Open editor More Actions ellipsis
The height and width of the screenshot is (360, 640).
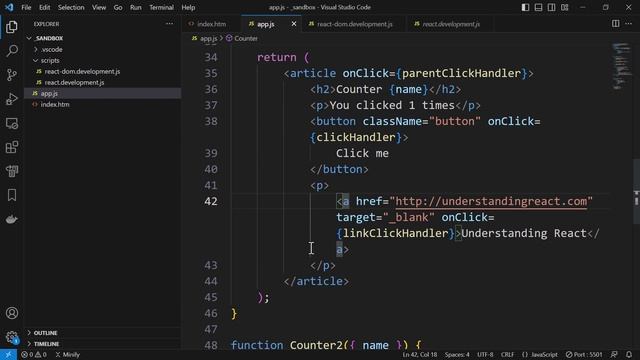tap(629, 24)
